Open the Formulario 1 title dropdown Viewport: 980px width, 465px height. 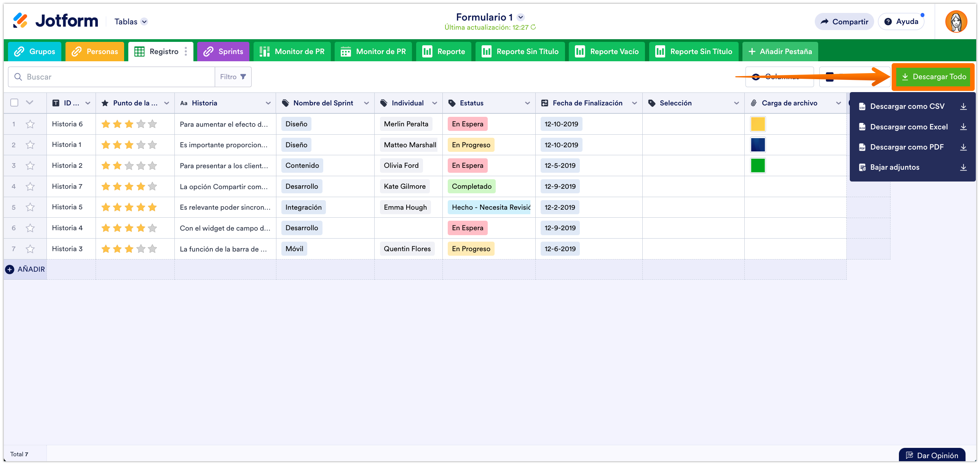tap(521, 17)
